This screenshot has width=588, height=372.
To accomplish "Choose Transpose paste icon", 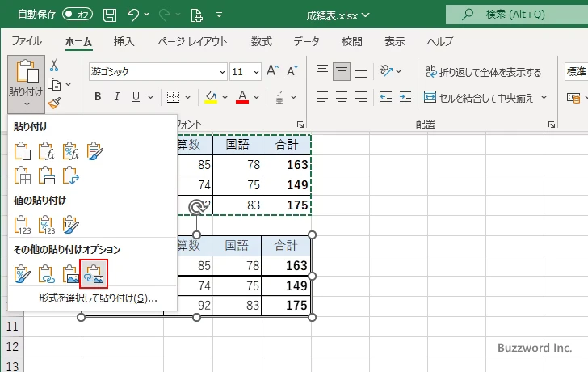I will [x=71, y=175].
